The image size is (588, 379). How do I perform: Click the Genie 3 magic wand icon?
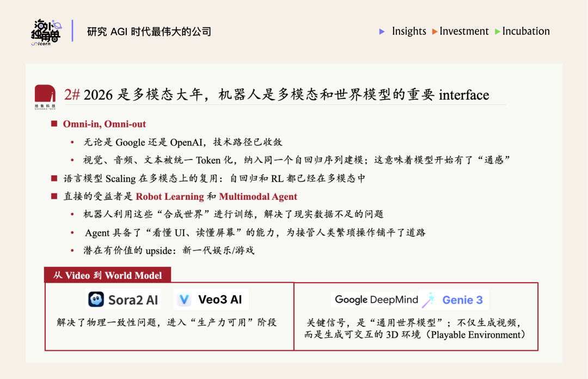click(429, 299)
